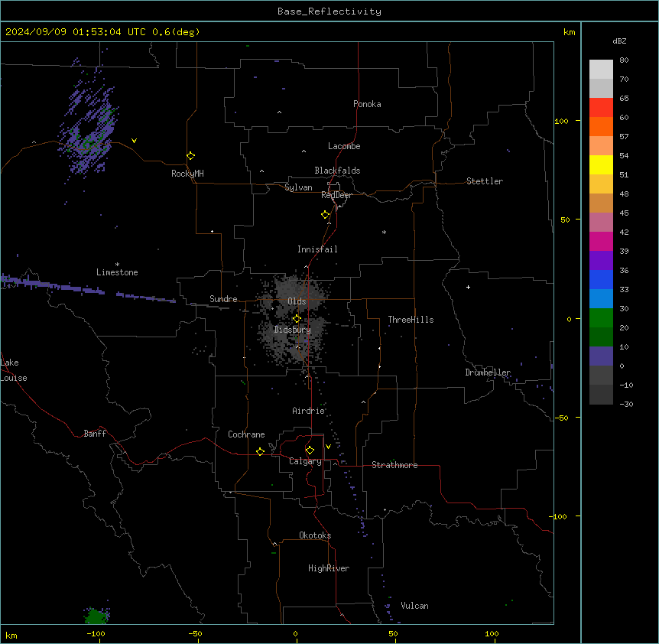Select the RedDeer label
The width and height of the screenshot is (659, 644).
point(336,195)
